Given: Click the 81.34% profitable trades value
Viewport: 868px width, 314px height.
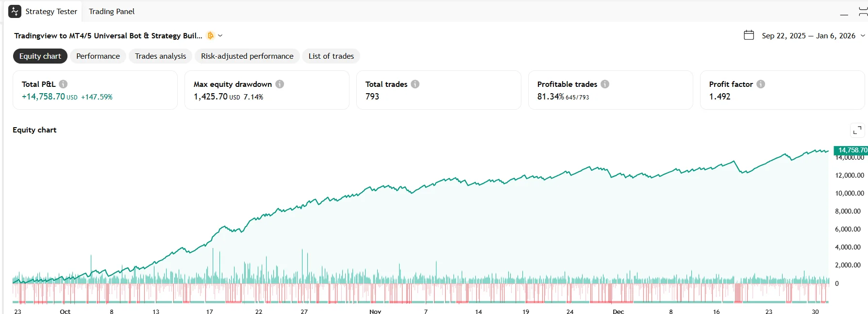Looking at the screenshot, I should tap(551, 97).
